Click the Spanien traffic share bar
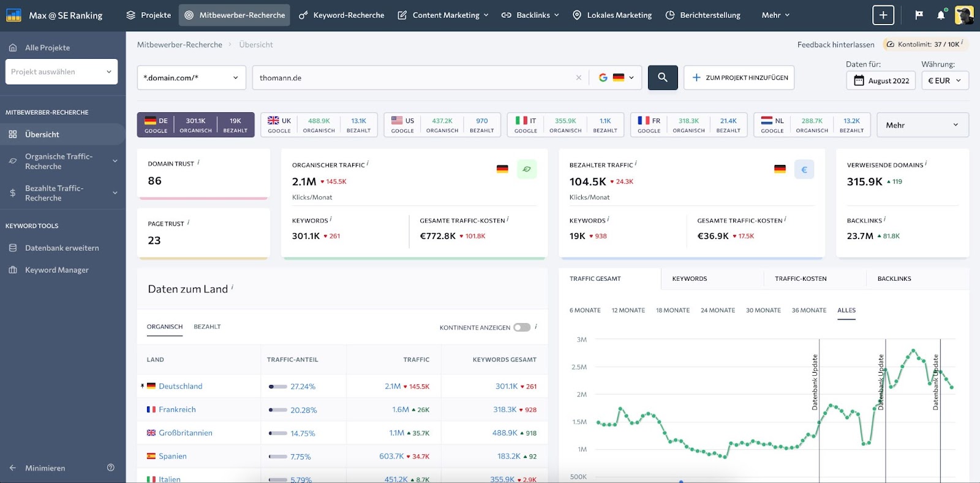This screenshot has height=483, width=980. coord(278,457)
